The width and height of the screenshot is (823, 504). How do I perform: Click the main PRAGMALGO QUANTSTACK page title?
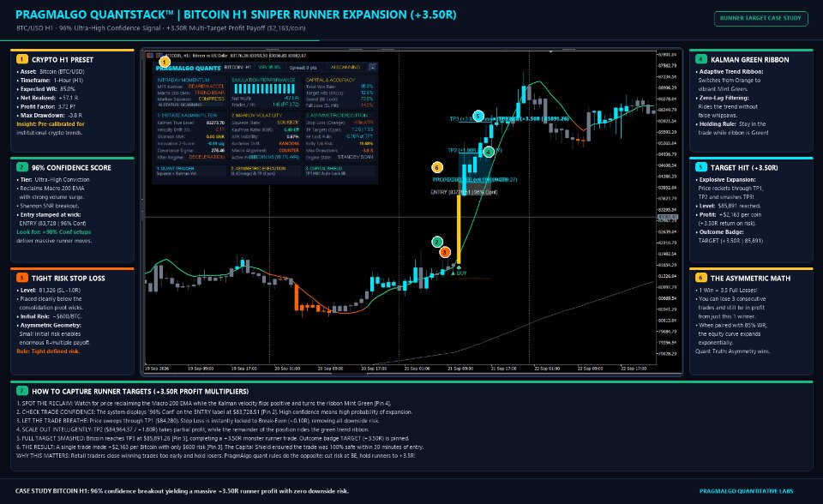[x=236, y=15]
